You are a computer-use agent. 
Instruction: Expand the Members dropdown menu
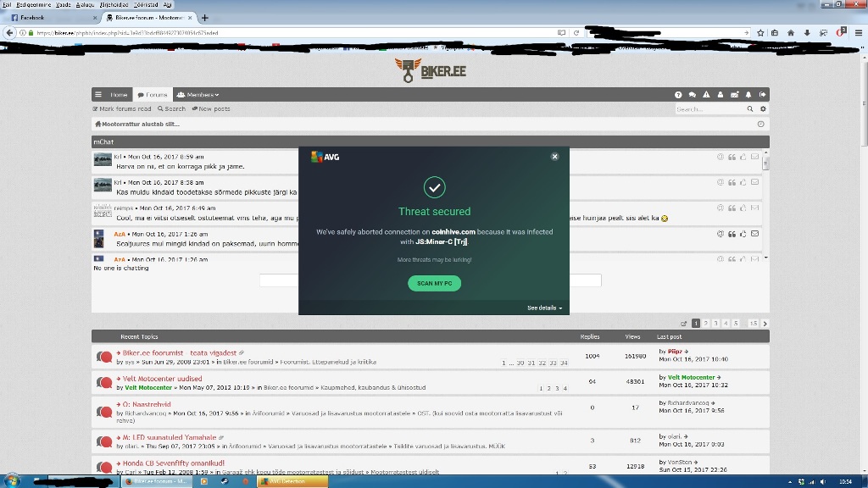coord(198,95)
